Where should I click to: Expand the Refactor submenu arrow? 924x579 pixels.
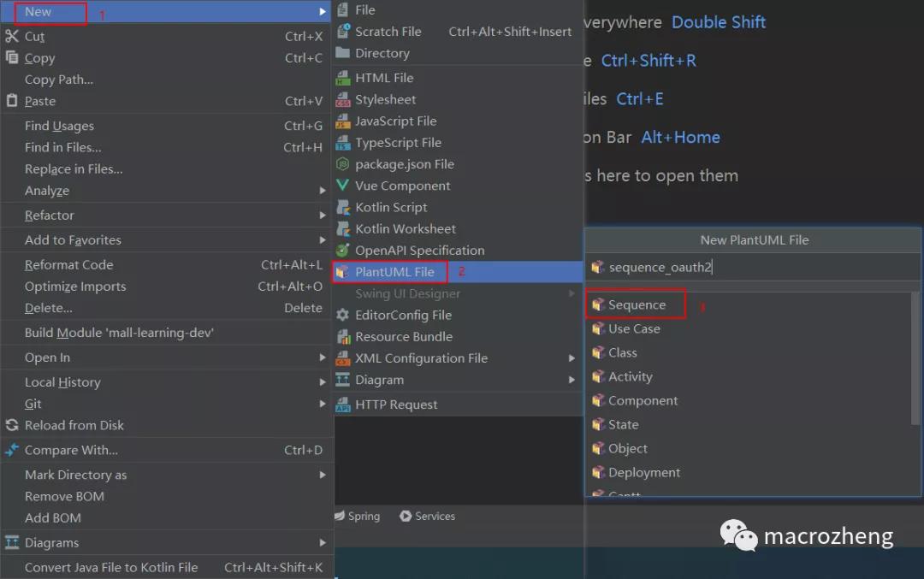tap(323, 215)
